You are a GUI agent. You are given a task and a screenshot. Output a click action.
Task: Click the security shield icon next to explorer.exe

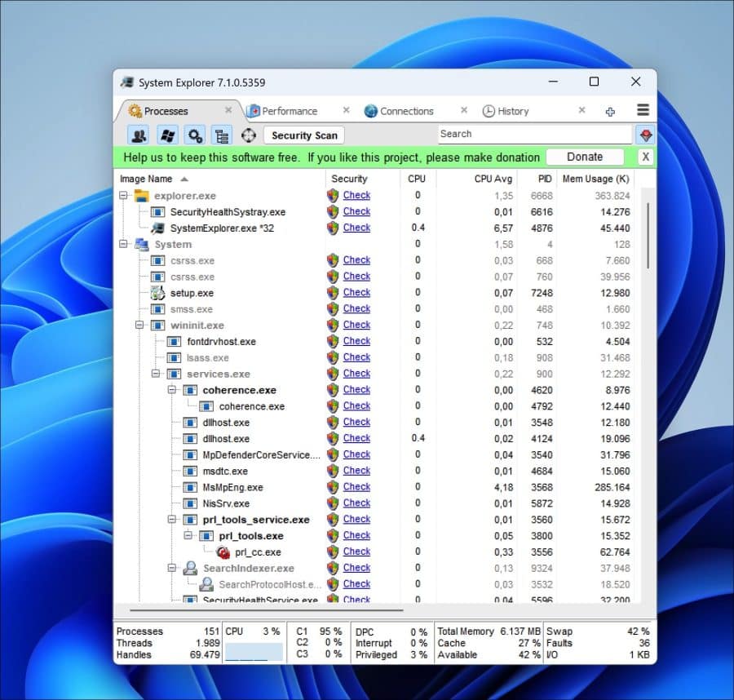[x=333, y=195]
